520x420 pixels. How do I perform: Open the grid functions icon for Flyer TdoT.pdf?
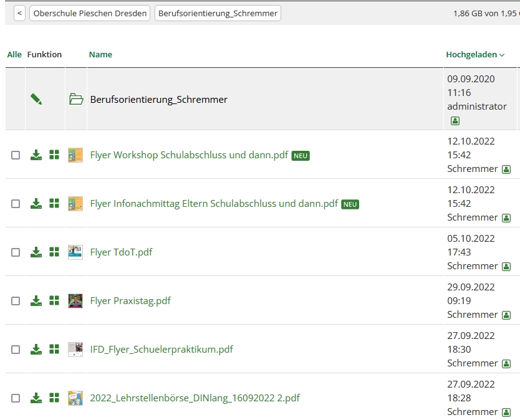click(54, 252)
